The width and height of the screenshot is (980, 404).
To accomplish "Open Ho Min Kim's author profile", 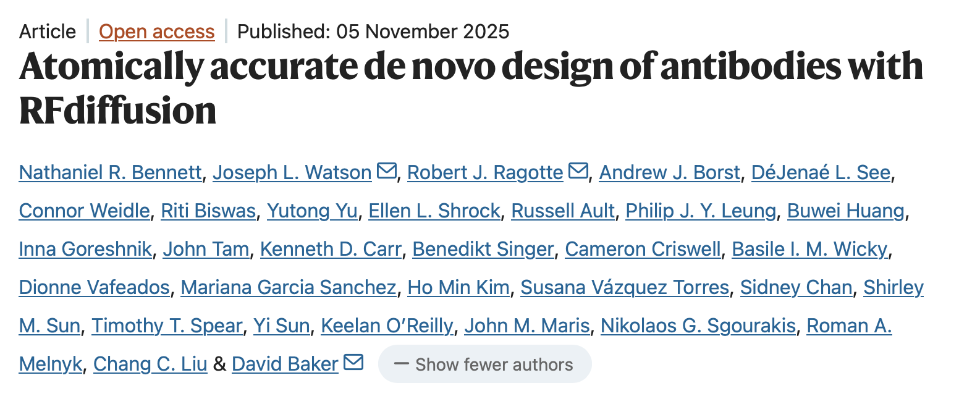I will point(459,288).
